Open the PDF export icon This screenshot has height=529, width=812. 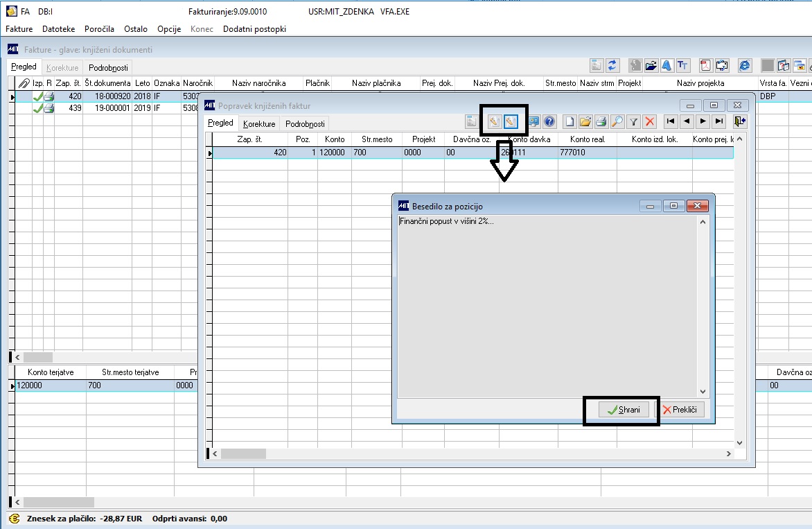coord(705,65)
